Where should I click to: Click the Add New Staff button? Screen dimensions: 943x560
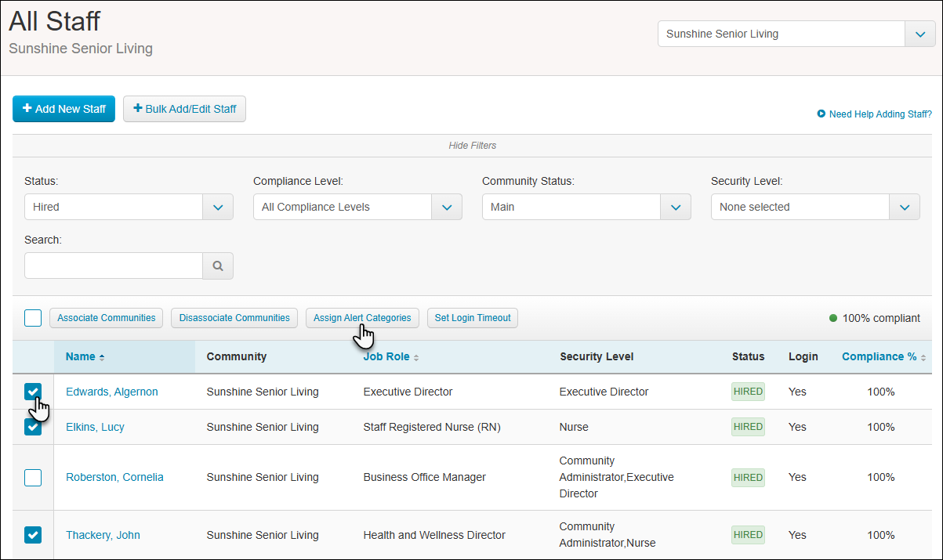tap(63, 109)
